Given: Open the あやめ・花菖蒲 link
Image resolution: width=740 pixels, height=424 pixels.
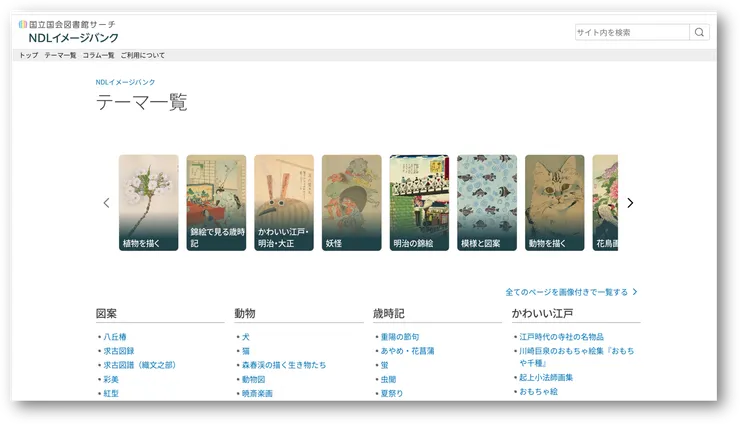Looking at the screenshot, I should [407, 351].
